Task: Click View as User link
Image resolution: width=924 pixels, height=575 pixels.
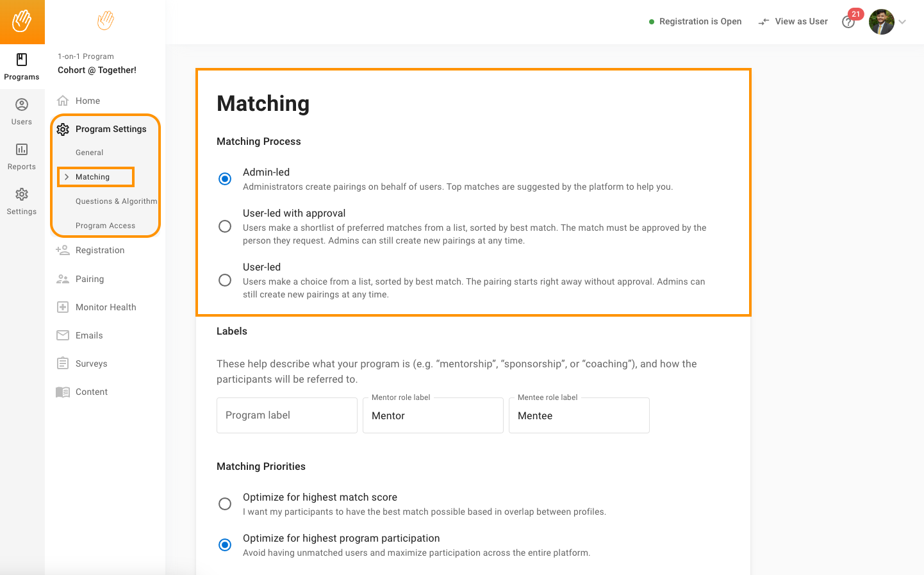Action: point(793,22)
